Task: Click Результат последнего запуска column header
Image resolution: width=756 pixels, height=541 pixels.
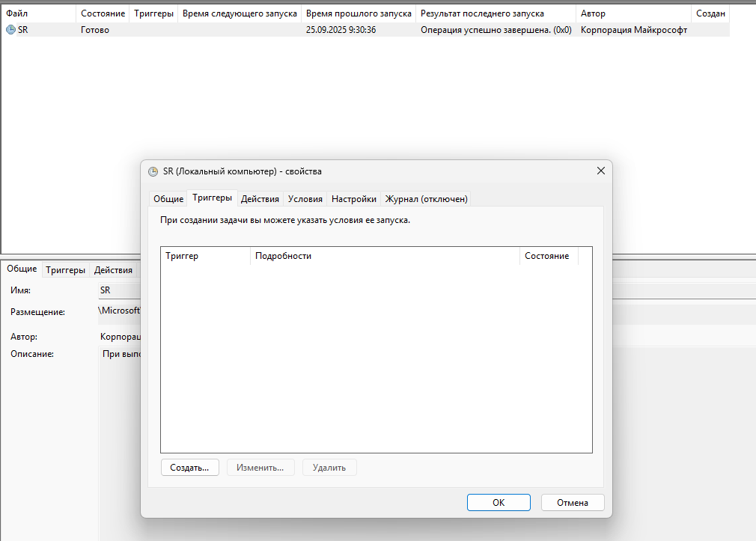Action: (496, 13)
